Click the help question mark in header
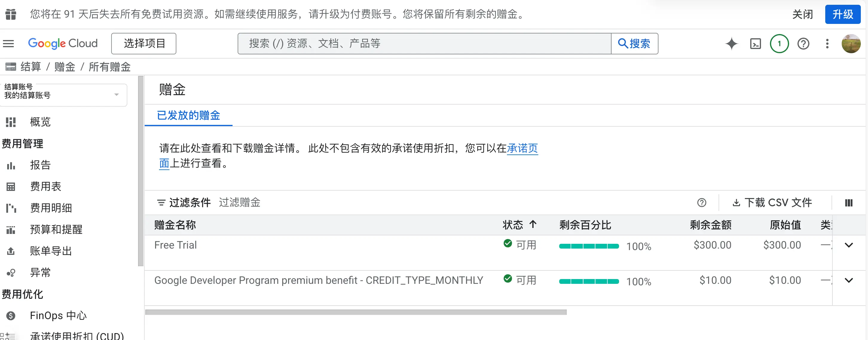The image size is (868, 340). click(803, 44)
